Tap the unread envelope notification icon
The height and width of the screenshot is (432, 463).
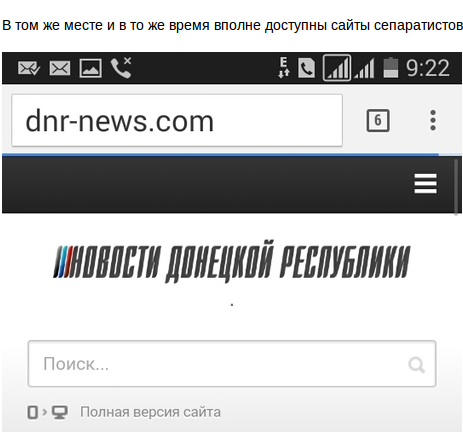click(60, 68)
